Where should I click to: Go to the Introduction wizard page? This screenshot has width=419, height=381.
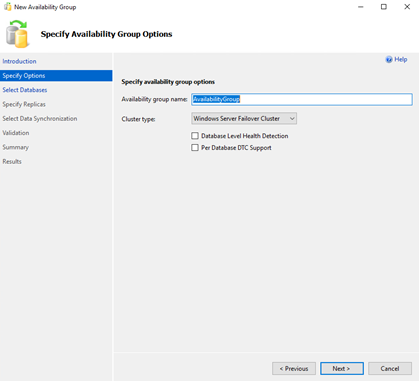(19, 61)
